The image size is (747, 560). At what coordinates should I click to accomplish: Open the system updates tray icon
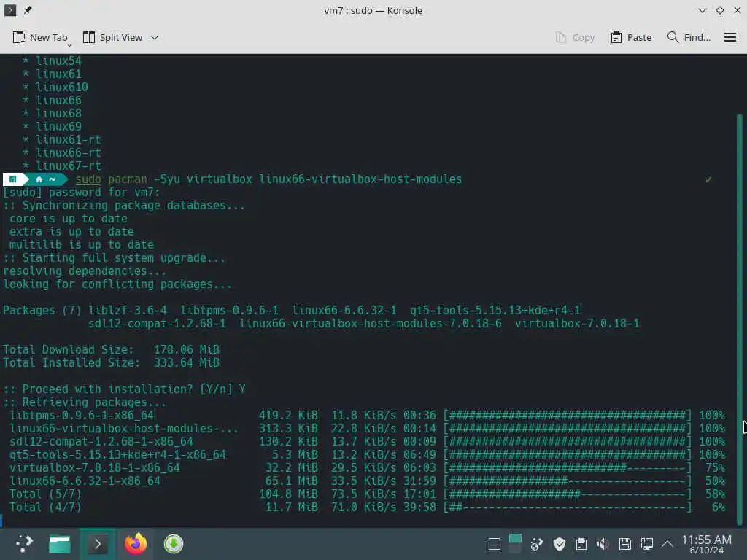(537, 544)
